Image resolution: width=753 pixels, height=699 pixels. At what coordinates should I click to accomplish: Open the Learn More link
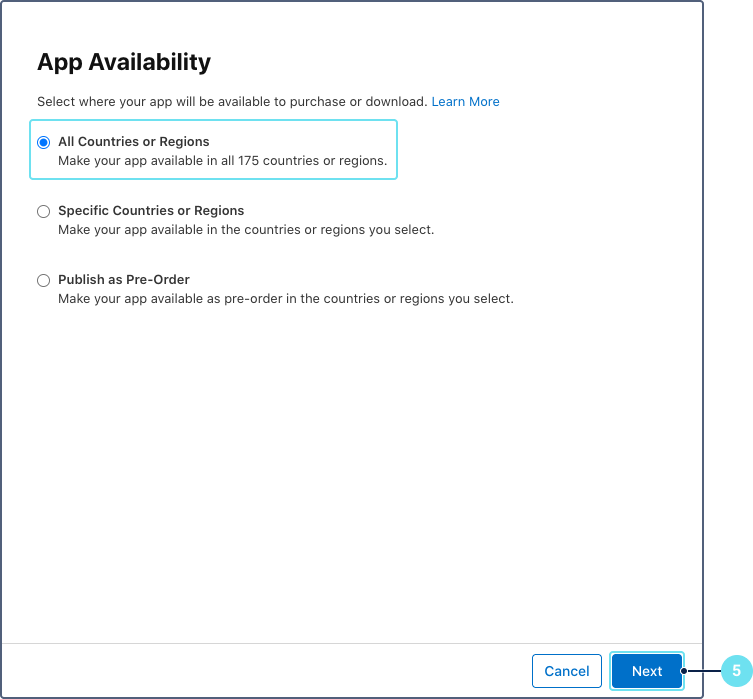point(465,102)
